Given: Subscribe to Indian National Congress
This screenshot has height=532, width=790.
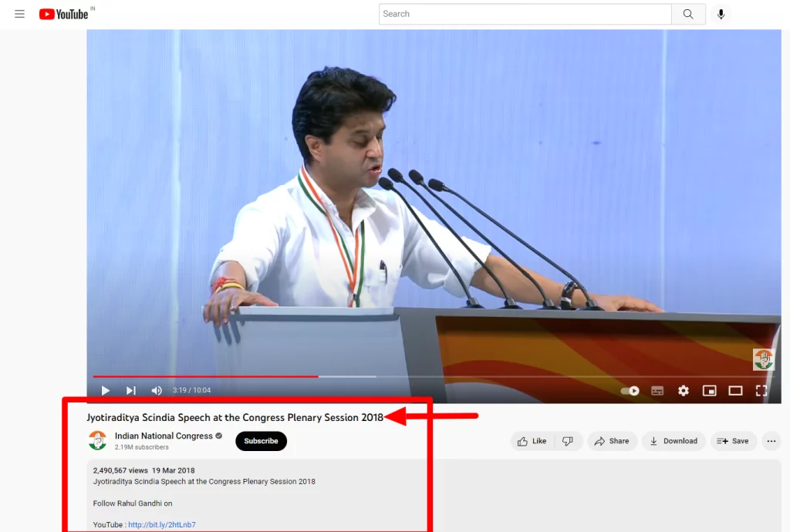Looking at the screenshot, I should pos(261,441).
